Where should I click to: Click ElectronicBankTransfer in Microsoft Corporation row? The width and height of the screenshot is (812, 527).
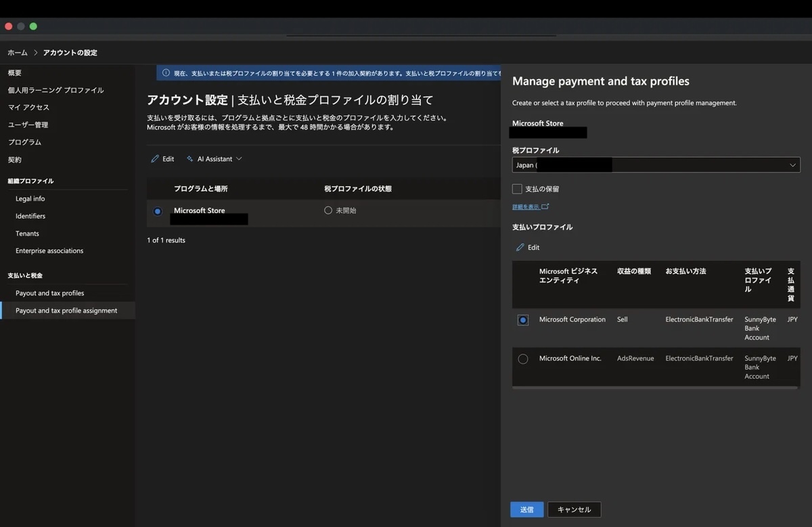[x=699, y=319]
